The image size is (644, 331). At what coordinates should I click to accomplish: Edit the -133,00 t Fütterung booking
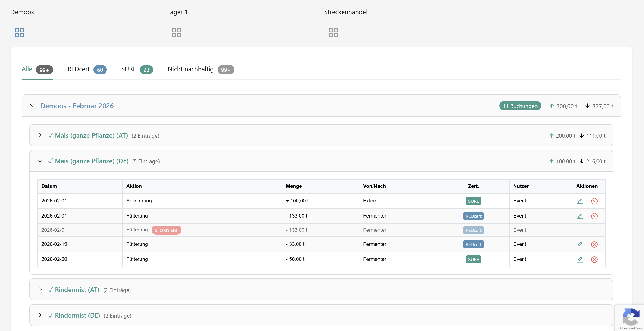(580, 216)
